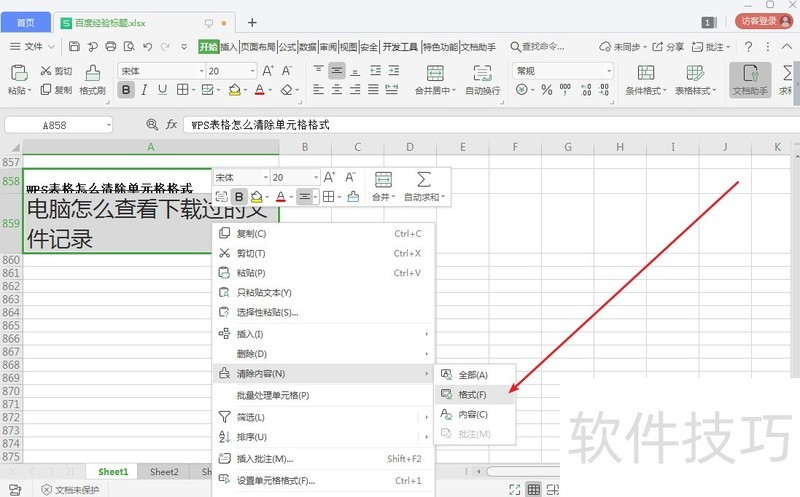Click the top align icon in ribbon
Image resolution: width=800 pixels, height=497 pixels.
318,70
